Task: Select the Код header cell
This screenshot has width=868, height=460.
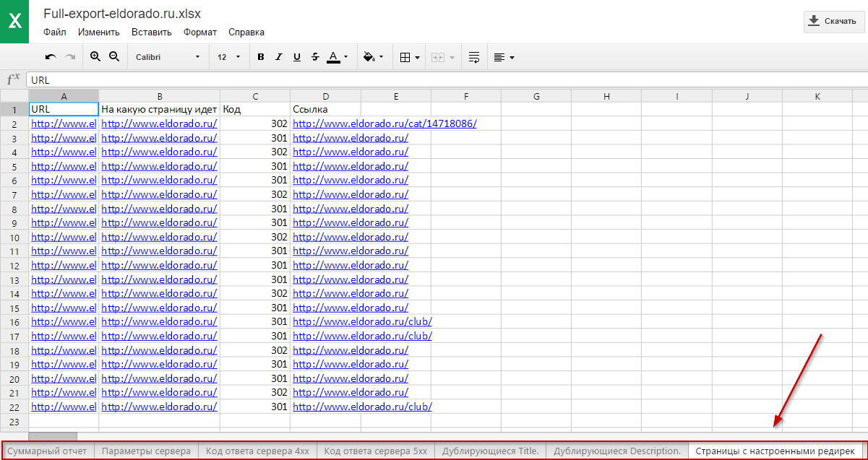Action: pyautogui.click(x=255, y=109)
